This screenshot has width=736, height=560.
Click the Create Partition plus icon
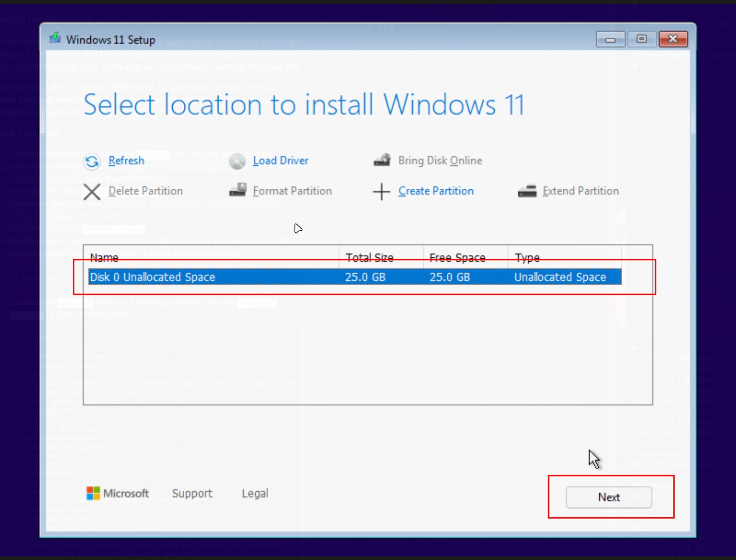coord(381,192)
